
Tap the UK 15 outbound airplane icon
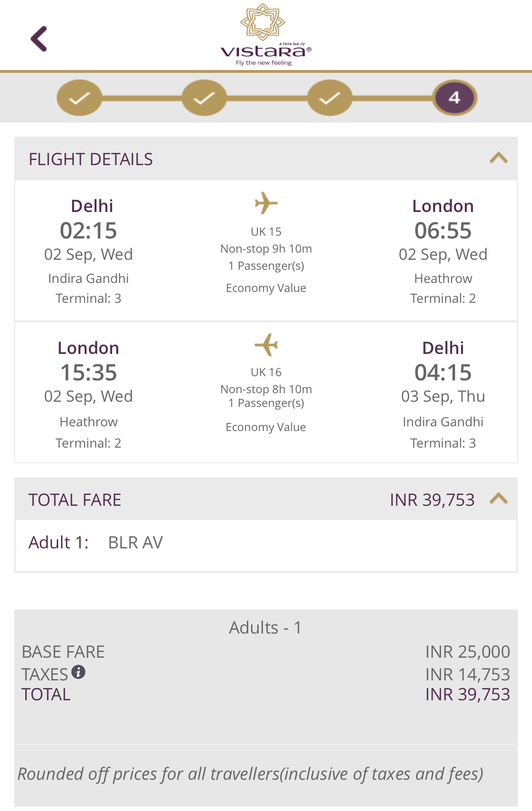266,204
